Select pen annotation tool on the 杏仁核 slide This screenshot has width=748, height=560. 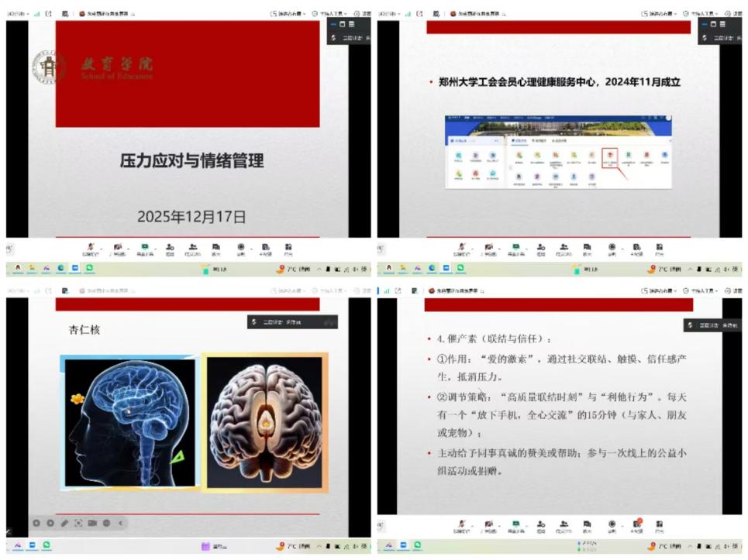click(x=64, y=523)
